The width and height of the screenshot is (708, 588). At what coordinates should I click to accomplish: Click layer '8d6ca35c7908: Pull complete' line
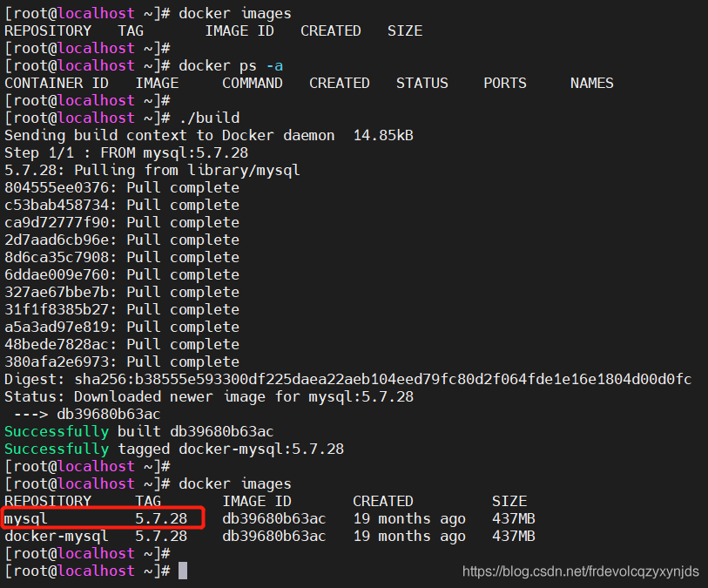click(122, 258)
